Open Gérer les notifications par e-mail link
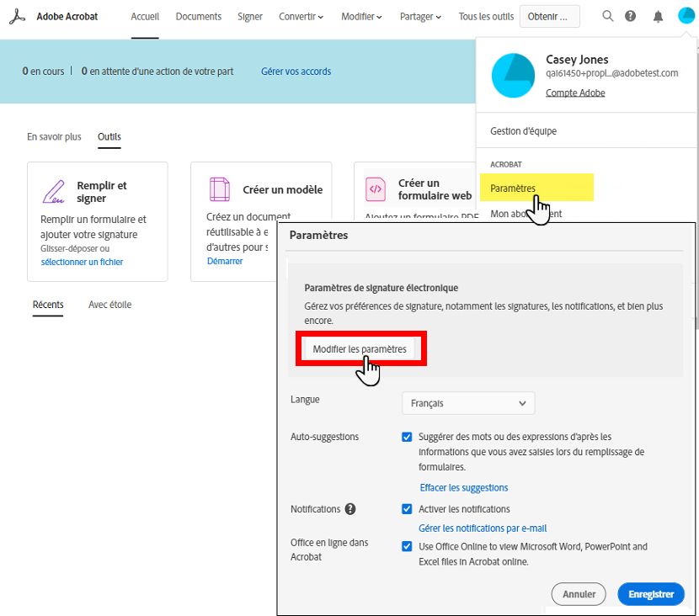This screenshot has height=616, width=699. click(x=483, y=528)
